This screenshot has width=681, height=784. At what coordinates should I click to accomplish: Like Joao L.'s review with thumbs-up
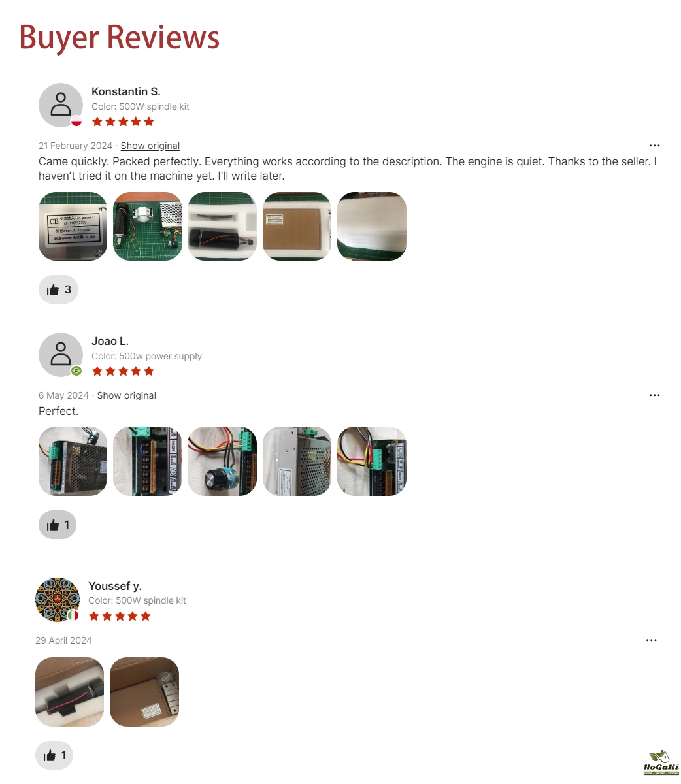tap(58, 525)
